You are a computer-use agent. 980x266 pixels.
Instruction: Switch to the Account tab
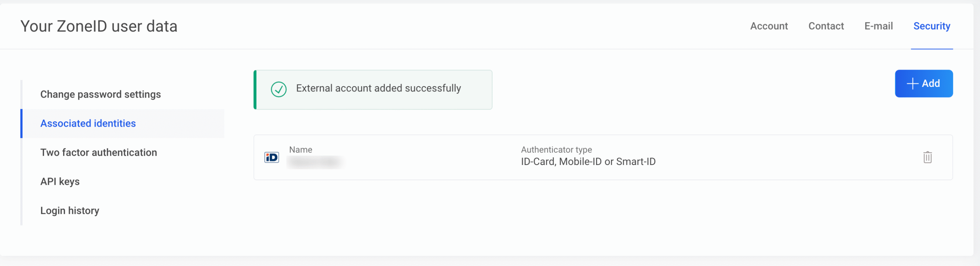coord(769,26)
